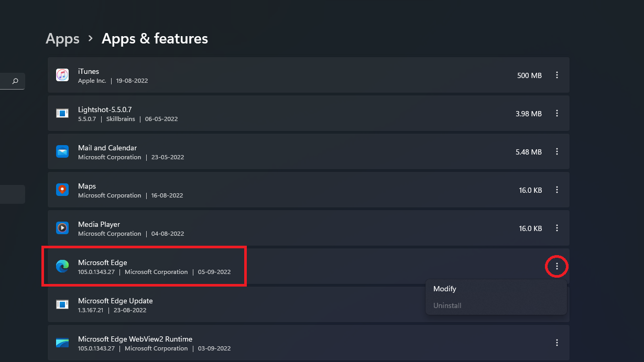Open more options for Media Player
Viewport: 644px width, 362px height.
(557, 228)
